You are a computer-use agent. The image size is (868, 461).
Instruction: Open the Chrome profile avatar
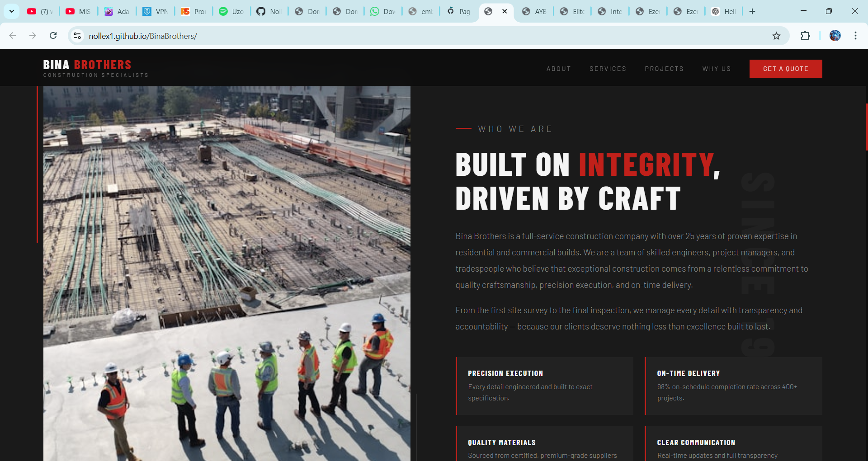(835, 36)
